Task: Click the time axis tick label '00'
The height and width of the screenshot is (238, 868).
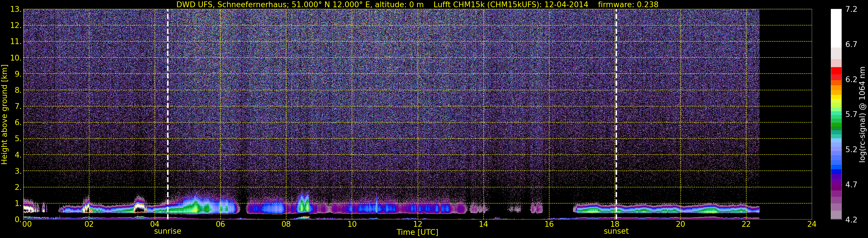Action: coord(27,224)
